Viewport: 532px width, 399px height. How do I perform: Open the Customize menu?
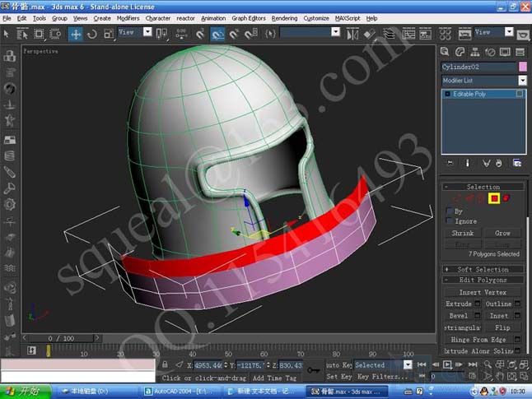coord(316,18)
